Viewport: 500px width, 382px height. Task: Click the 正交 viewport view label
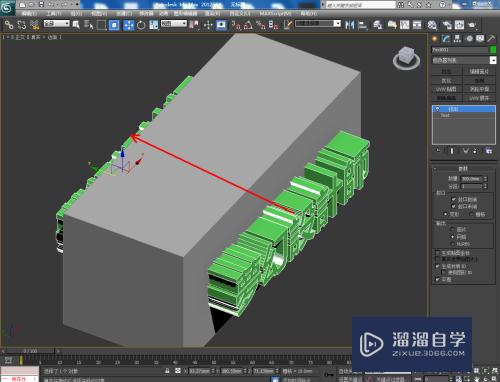(x=20, y=37)
